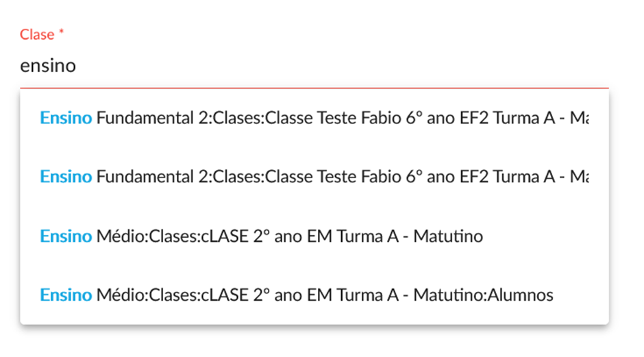Viewport: 644px width, 357px height.
Task: Place cursor in the typed "ensino" text
Action: click(x=48, y=66)
